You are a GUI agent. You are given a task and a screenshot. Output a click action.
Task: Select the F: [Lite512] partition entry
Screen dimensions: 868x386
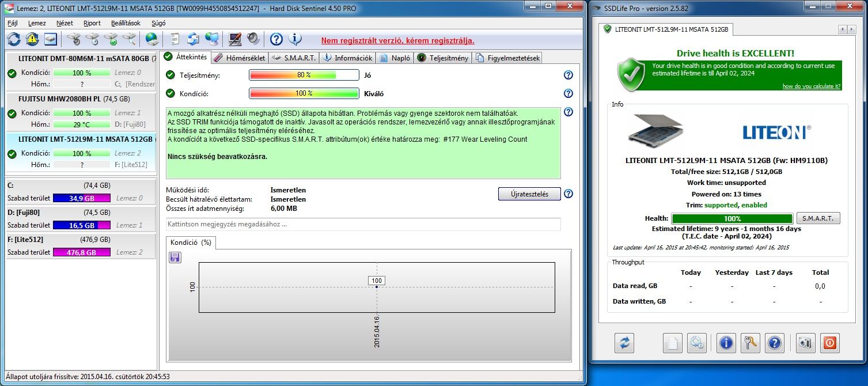click(x=81, y=245)
